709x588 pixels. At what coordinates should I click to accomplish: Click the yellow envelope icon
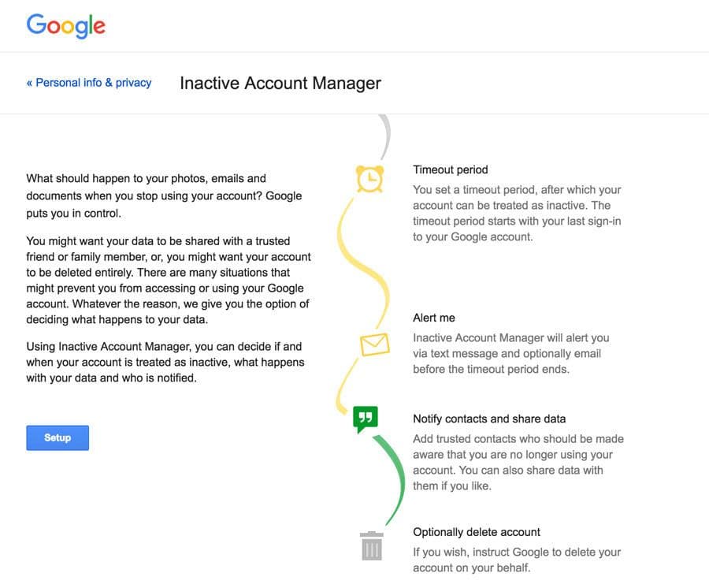click(375, 344)
